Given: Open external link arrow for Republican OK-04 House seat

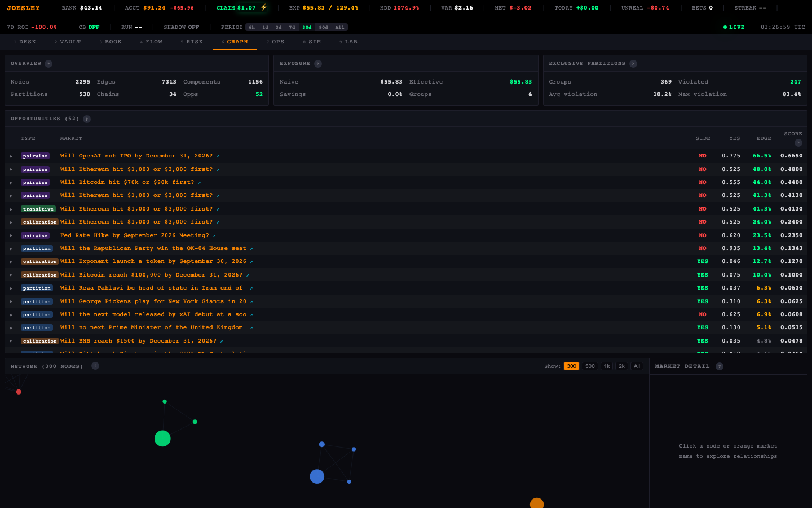Looking at the screenshot, I should [x=251, y=249].
